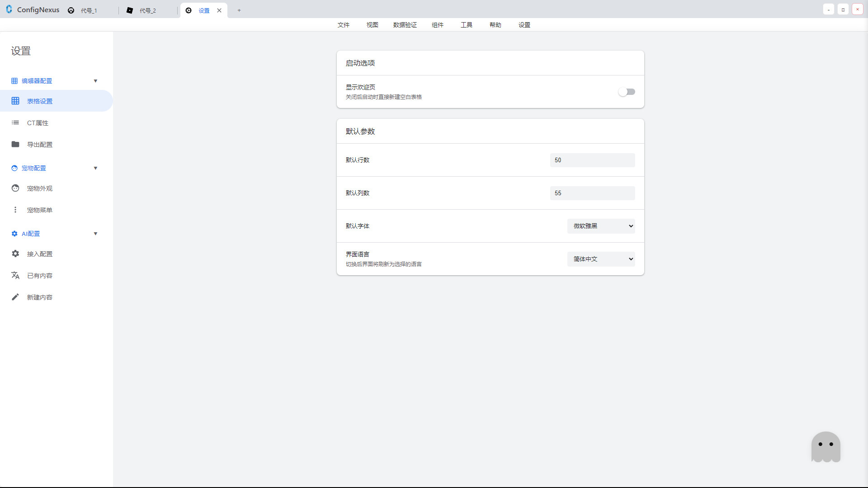Click the 默认行数 input field
Screen dimensions: 868x488
pos(592,160)
